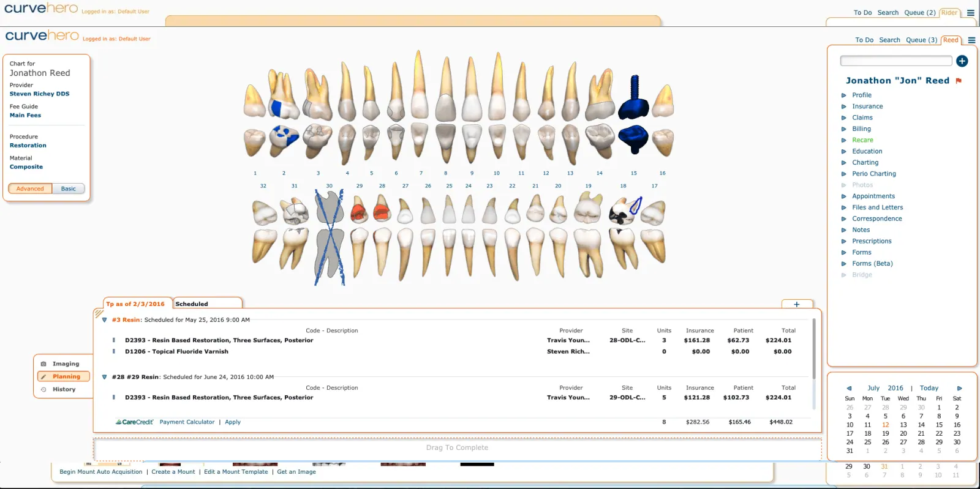The image size is (980, 489).
Task: Click the Restoration procedure link
Action: click(28, 146)
